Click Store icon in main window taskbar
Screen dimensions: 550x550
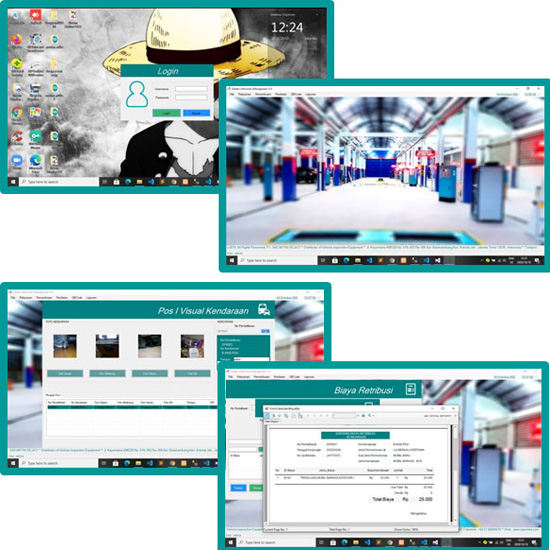pos(335,260)
